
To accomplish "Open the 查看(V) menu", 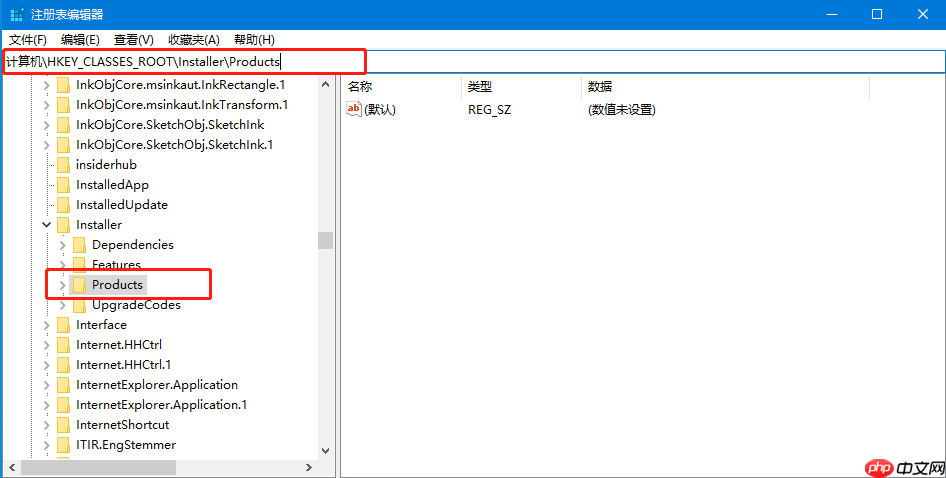I will [x=133, y=39].
